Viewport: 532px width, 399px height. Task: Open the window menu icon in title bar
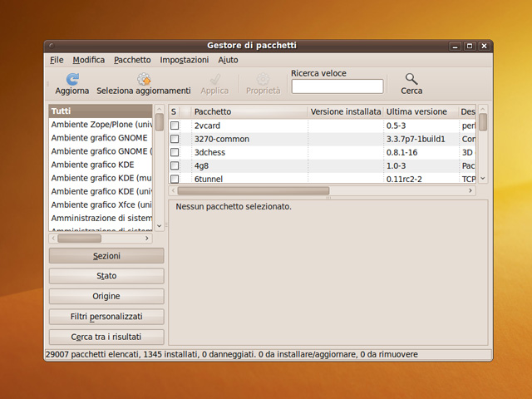pyautogui.click(x=52, y=46)
